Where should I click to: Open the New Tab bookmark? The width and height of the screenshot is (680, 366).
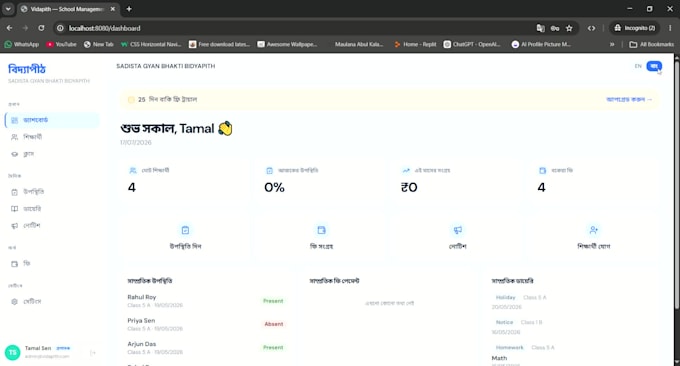98,44
